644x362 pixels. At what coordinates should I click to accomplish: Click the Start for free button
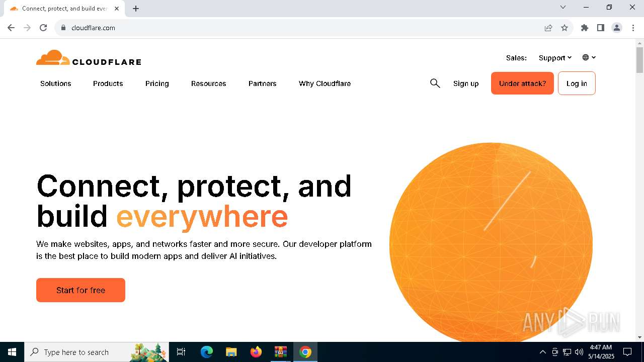(x=80, y=290)
